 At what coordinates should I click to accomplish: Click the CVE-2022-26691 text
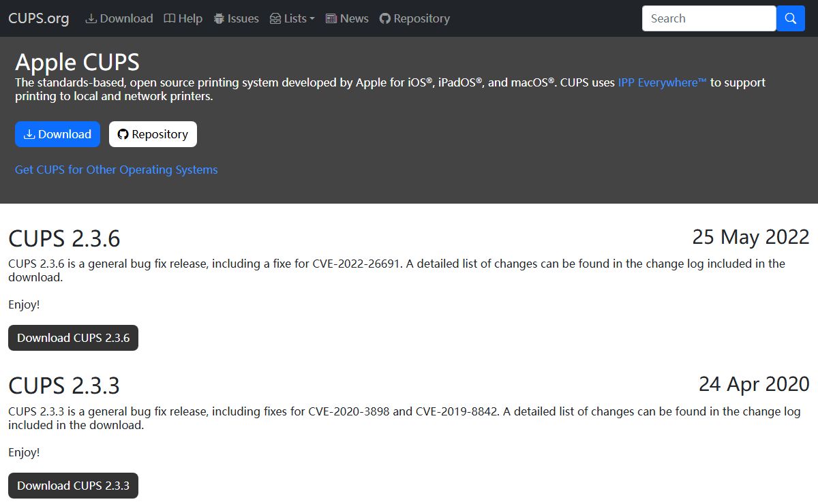357,264
